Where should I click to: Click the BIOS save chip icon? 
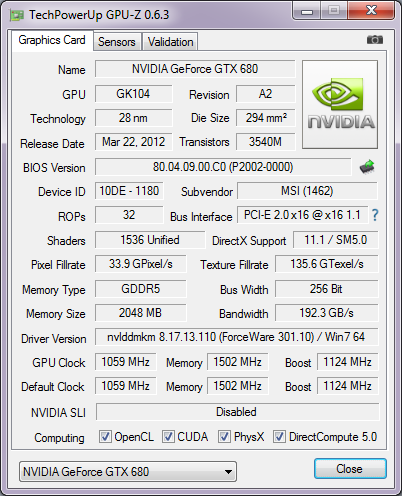click(x=367, y=167)
